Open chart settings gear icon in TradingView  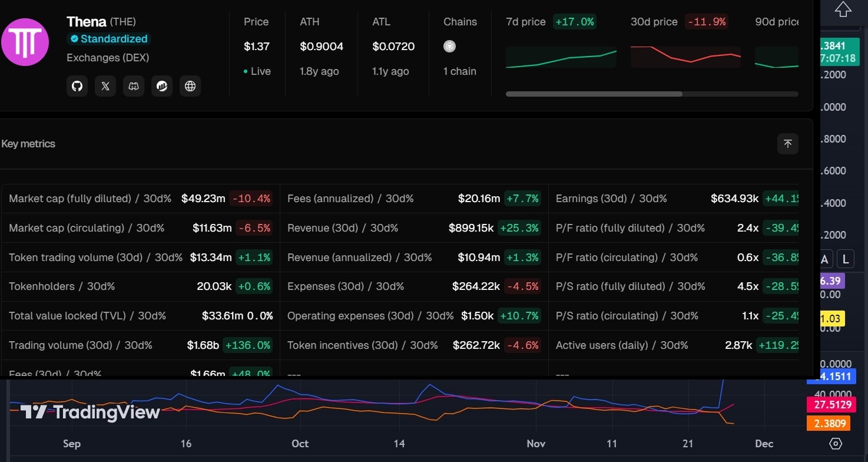tap(836, 444)
